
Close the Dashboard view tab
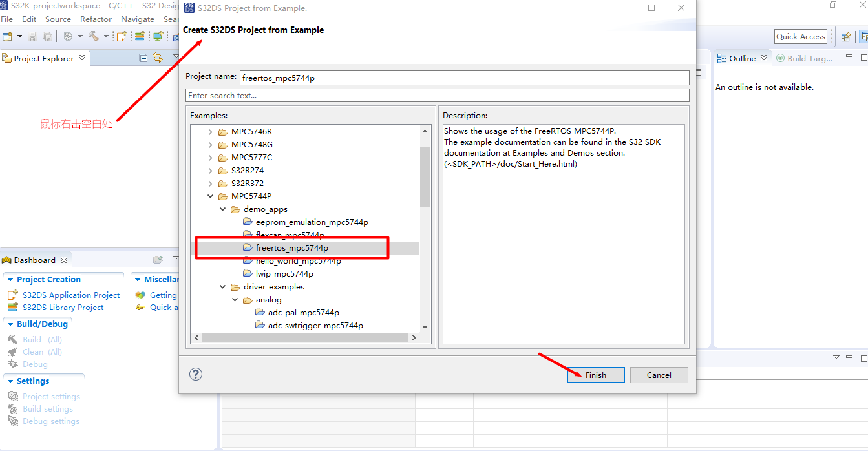pos(64,260)
